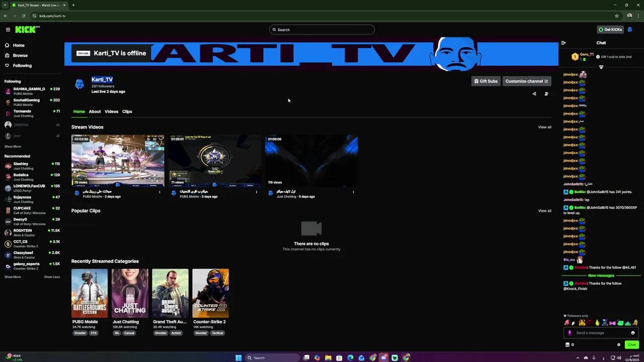Open the 118 views stream video thumbnail

[x=311, y=161]
